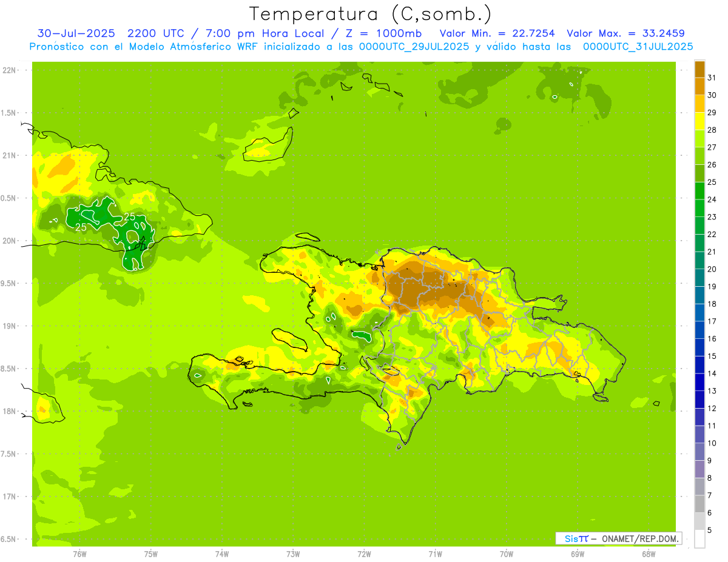This screenshot has width=728, height=562.
Task: Click the "18N" latitude label
Action: pyautogui.click(x=8, y=411)
